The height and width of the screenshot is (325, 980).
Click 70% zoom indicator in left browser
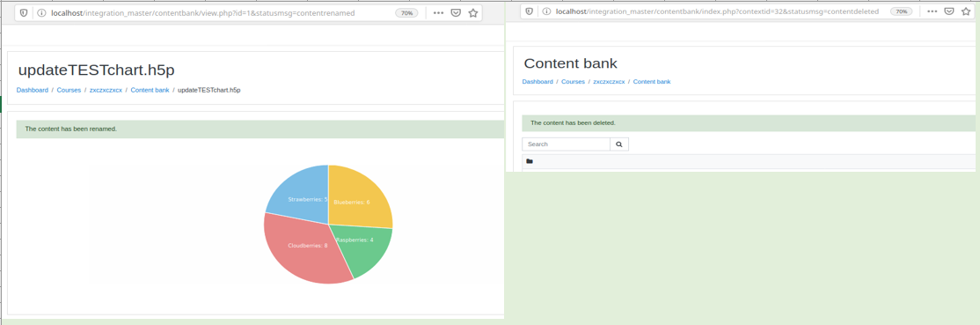(x=406, y=12)
